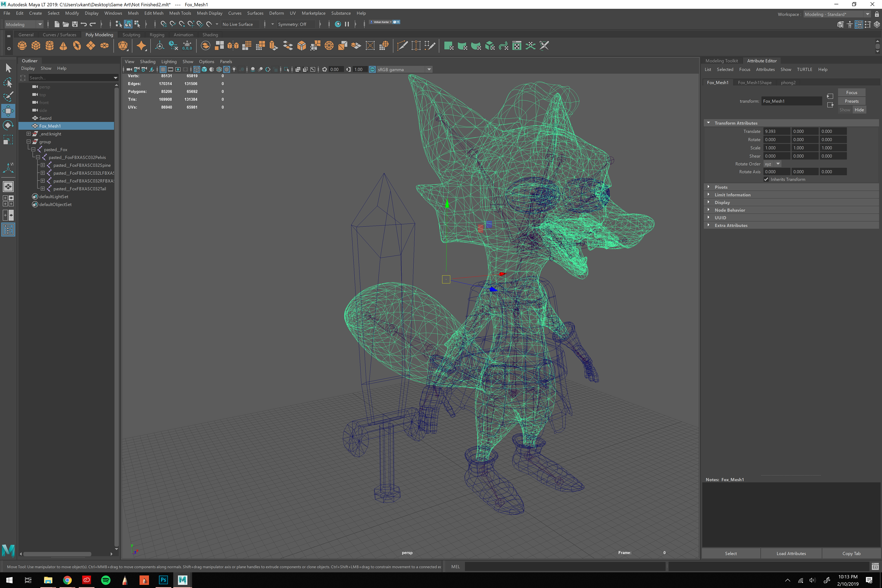Screen dimensions: 882x588
Task: Create a polygon cylinder from the shelf
Action: click(x=50, y=46)
